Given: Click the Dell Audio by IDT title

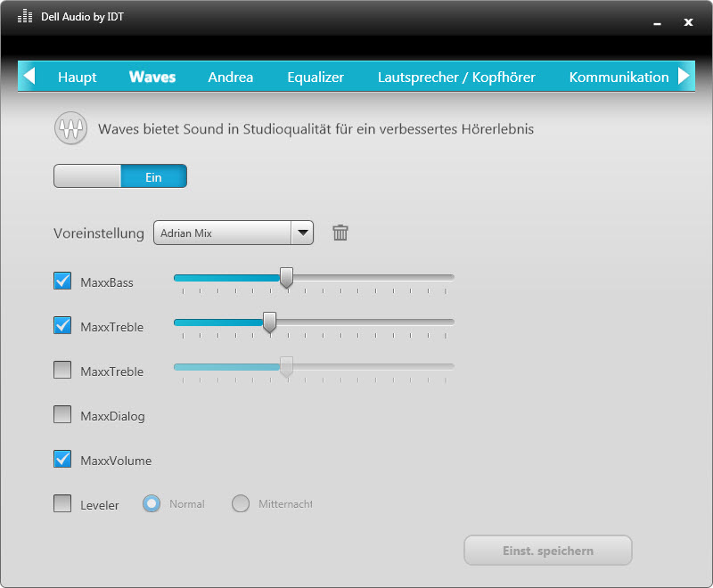Looking at the screenshot, I should (x=82, y=17).
